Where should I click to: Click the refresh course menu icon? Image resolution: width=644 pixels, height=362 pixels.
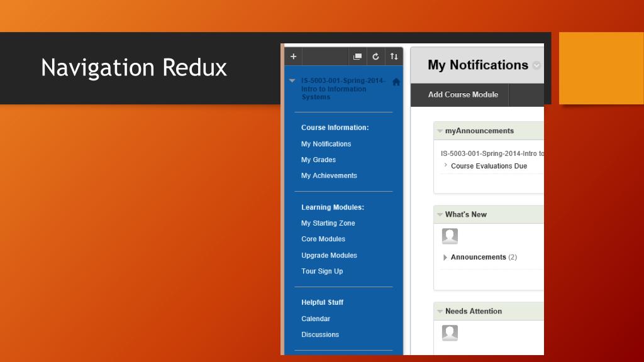click(x=375, y=57)
